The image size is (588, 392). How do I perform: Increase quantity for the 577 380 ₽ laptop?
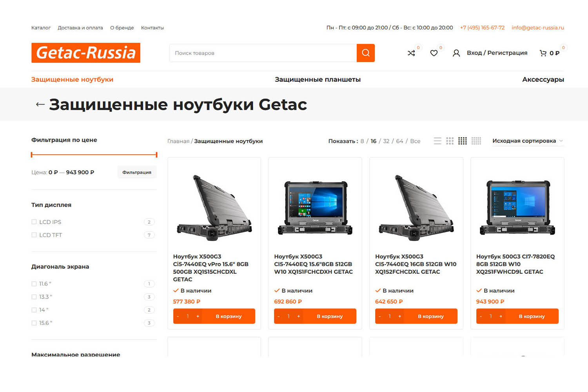coord(198,316)
